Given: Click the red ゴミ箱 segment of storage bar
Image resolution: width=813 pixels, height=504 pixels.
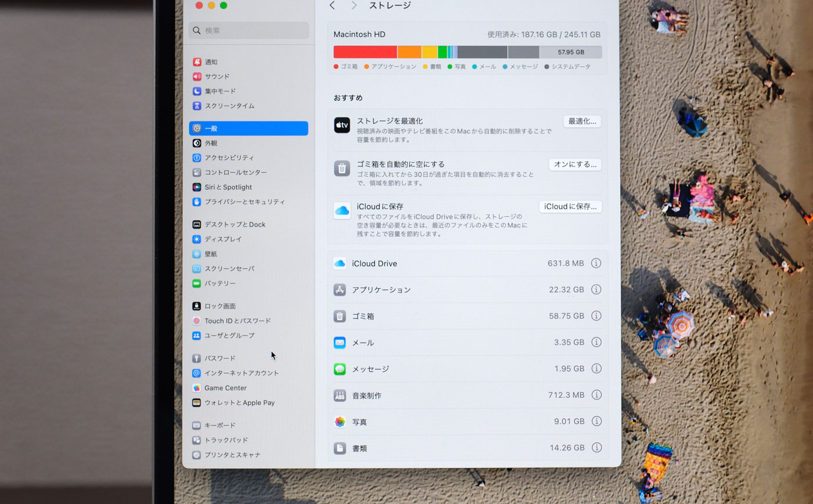Looking at the screenshot, I should [365, 52].
